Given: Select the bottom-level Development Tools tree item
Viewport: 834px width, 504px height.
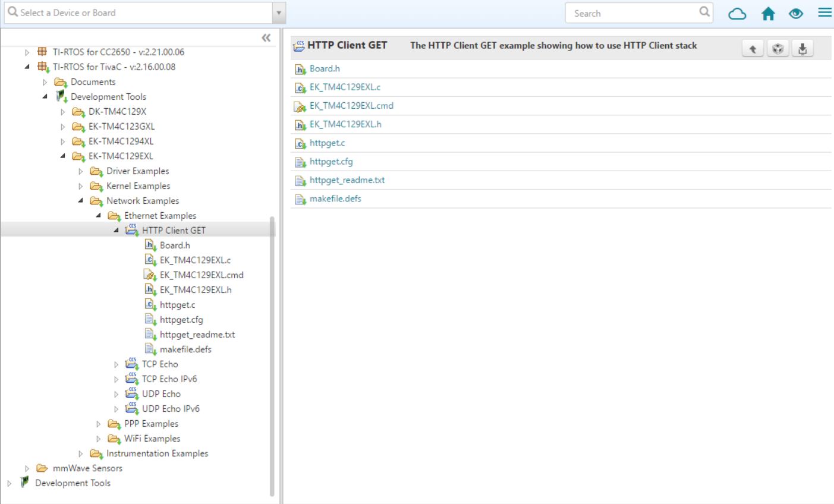Looking at the screenshot, I should 73,483.
